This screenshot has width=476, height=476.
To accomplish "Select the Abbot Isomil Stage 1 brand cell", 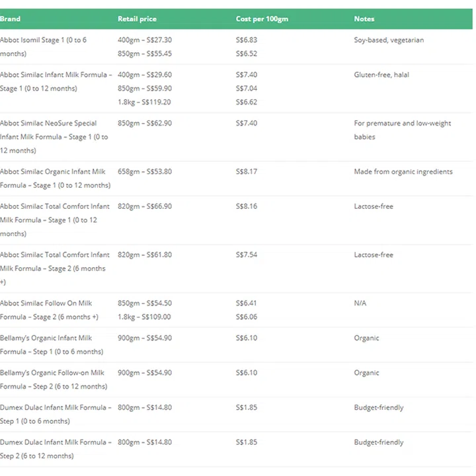I will [x=44, y=47].
